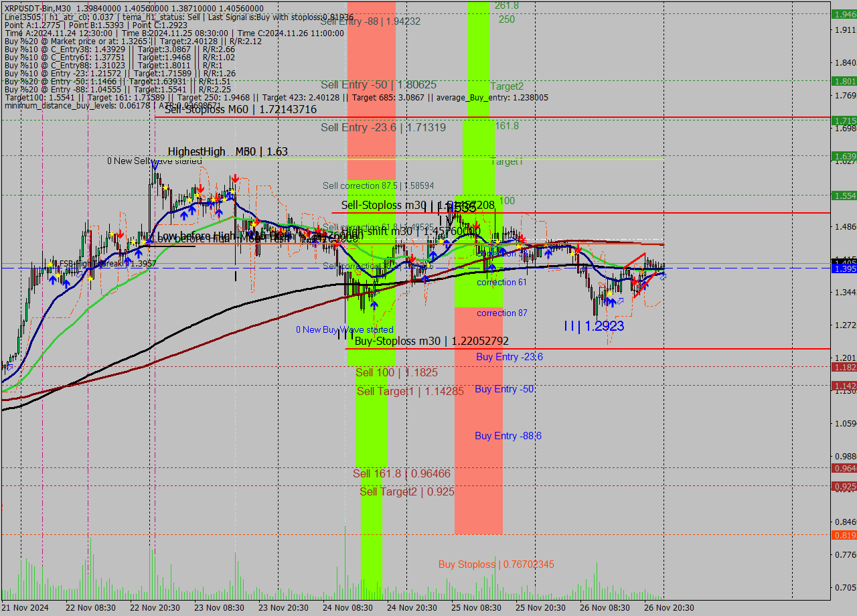Click the 'Sell-Stoploss M60 | 1.72143716' label
857x616 pixels.
pos(240,109)
